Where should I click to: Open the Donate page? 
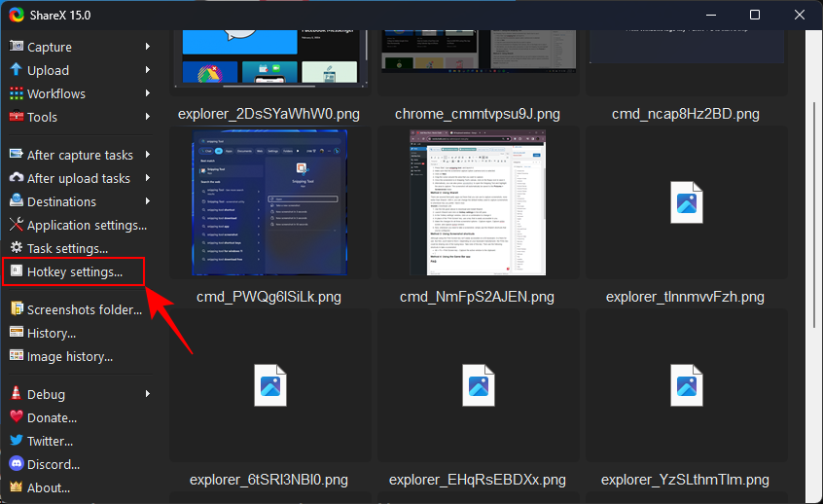click(x=52, y=418)
